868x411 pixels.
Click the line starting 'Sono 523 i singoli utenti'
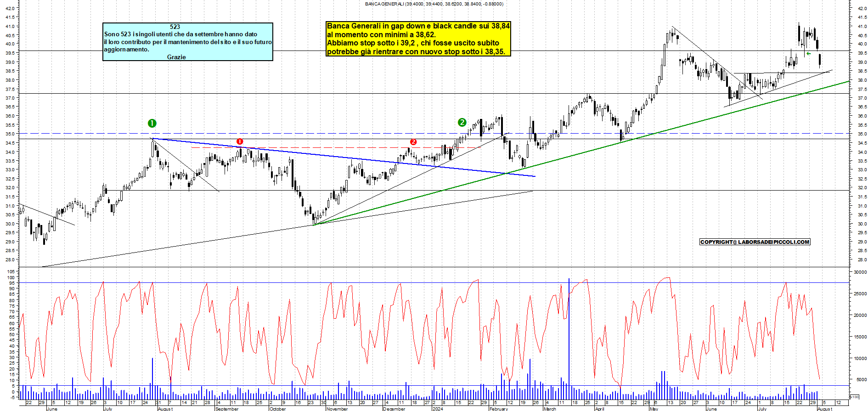[x=180, y=34]
